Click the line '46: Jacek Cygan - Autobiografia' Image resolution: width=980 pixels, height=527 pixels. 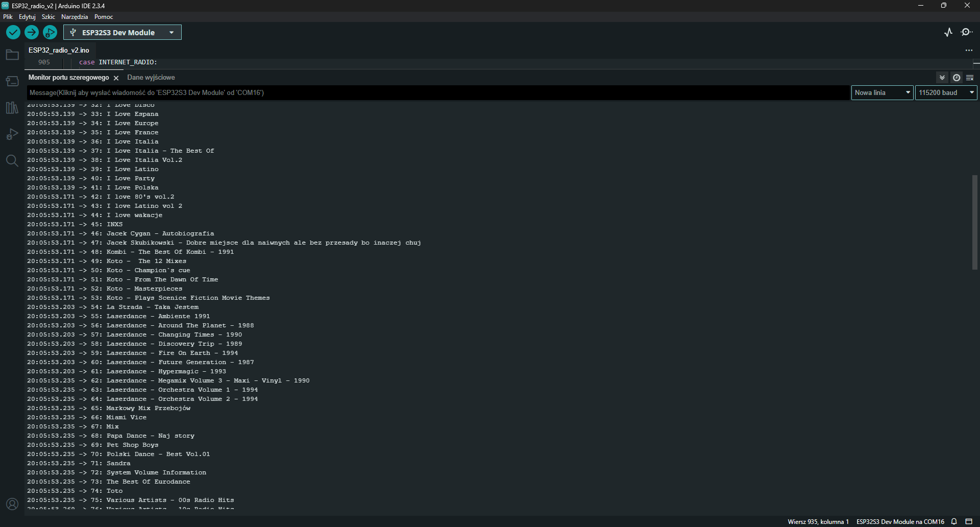121,233
